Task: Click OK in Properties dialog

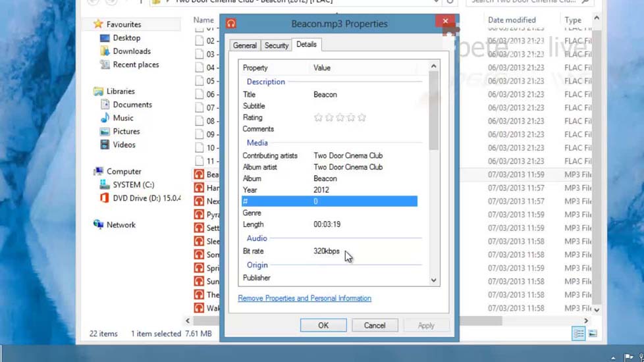Action: (x=323, y=325)
